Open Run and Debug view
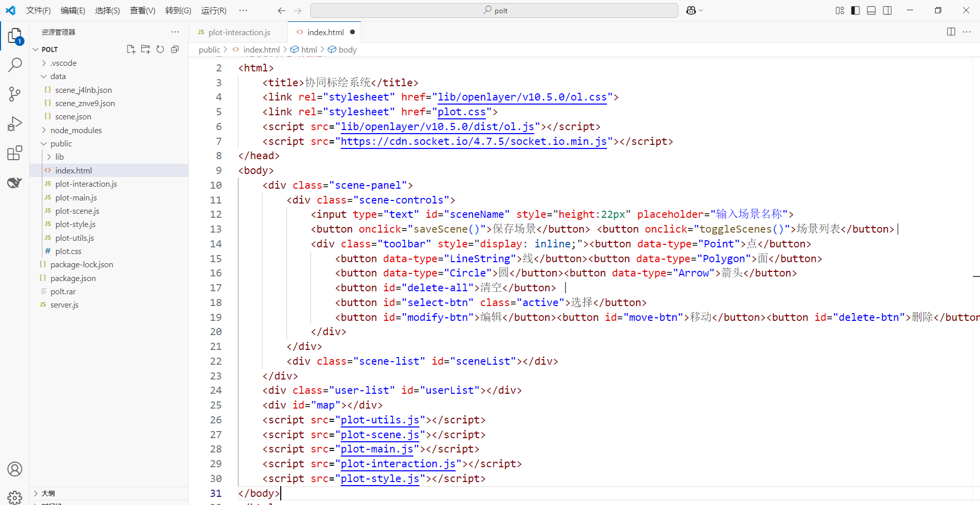The image size is (980, 505). coord(15,123)
